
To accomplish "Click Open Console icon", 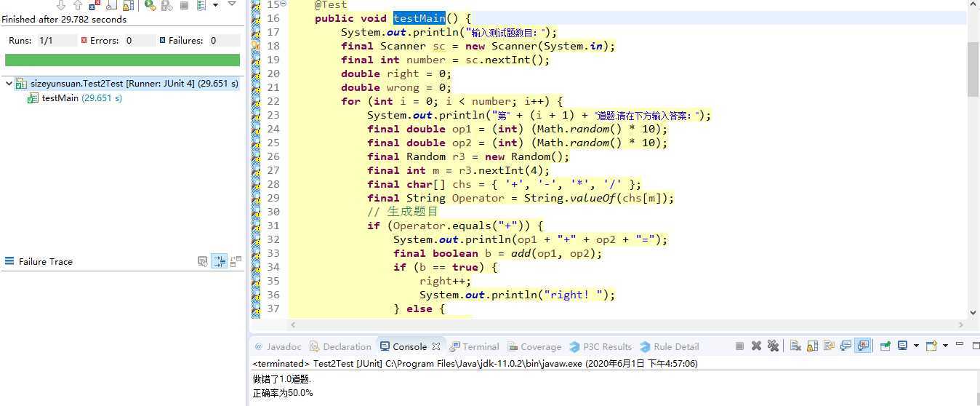I will coord(931,346).
